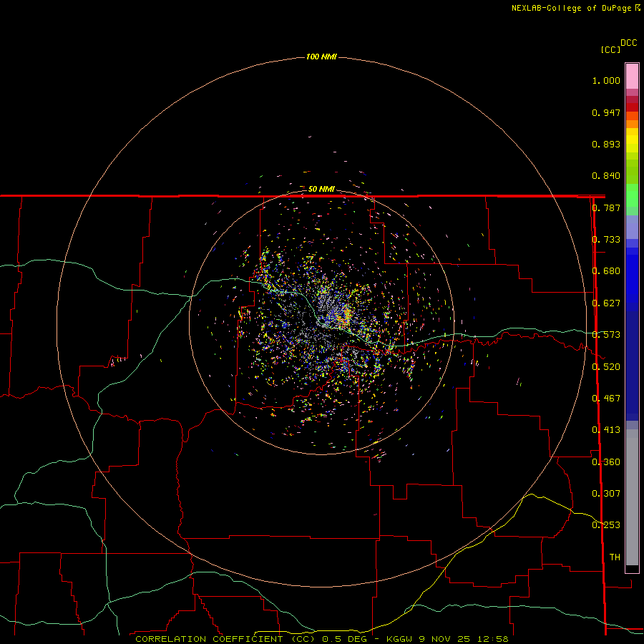Pick the red segment of the color bar

[x=632, y=107]
